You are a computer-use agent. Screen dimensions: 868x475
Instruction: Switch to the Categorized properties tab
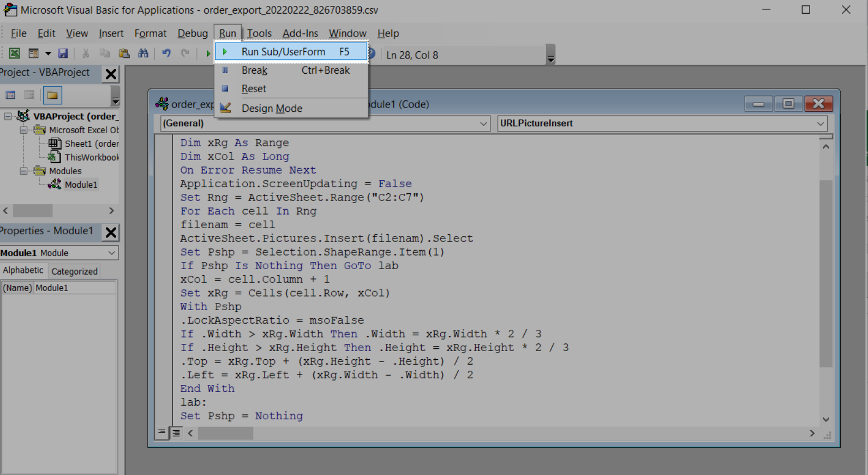pos(74,271)
